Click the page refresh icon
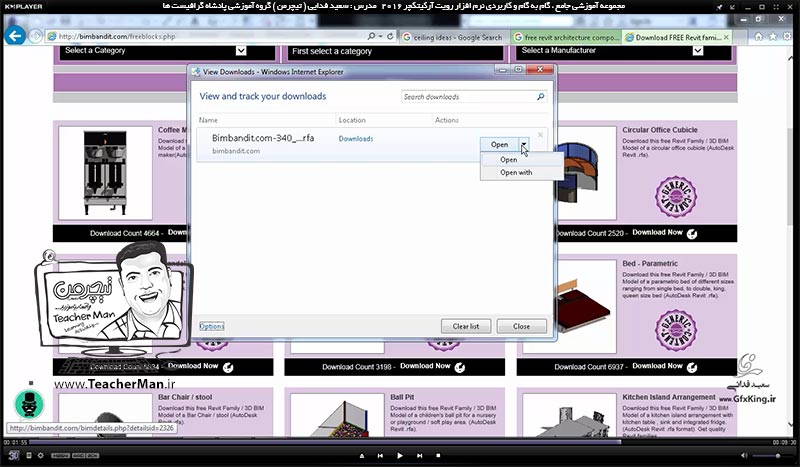This screenshot has height=467, width=800. pyautogui.click(x=390, y=36)
